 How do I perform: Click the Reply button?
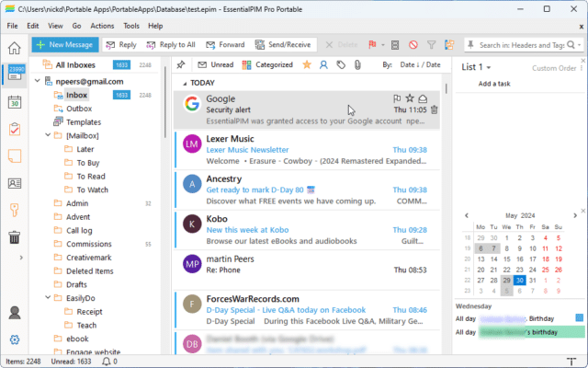click(121, 45)
